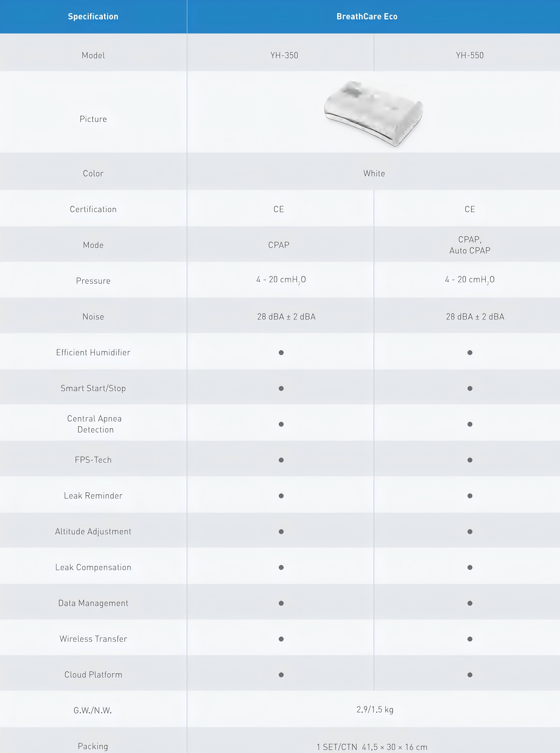Click the "CPAP, Auto CPAP" mode cell
This screenshot has height=753, width=560.
(x=470, y=245)
